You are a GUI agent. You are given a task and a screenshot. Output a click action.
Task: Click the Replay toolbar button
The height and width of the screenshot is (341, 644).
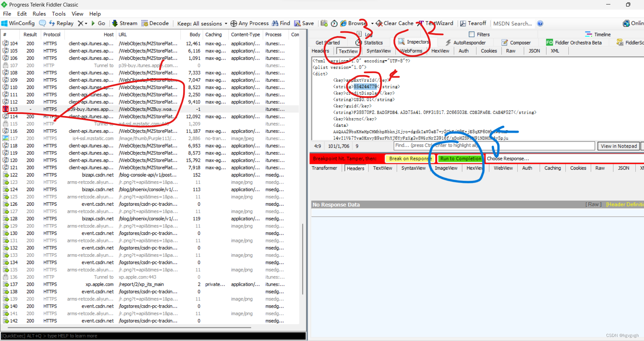click(x=61, y=23)
